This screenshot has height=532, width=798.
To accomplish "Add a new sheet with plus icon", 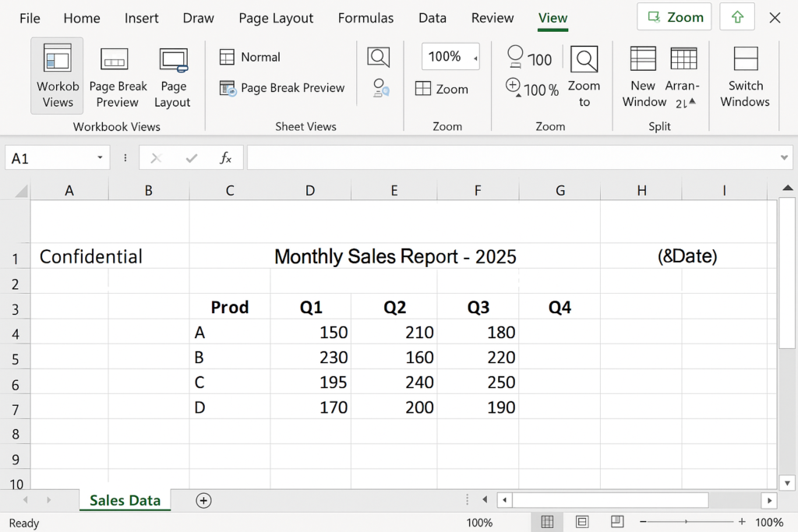I will point(203,501).
